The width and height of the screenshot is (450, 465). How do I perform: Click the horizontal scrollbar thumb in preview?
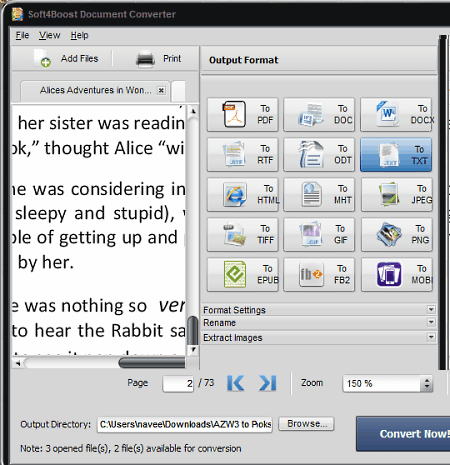click(x=152, y=363)
